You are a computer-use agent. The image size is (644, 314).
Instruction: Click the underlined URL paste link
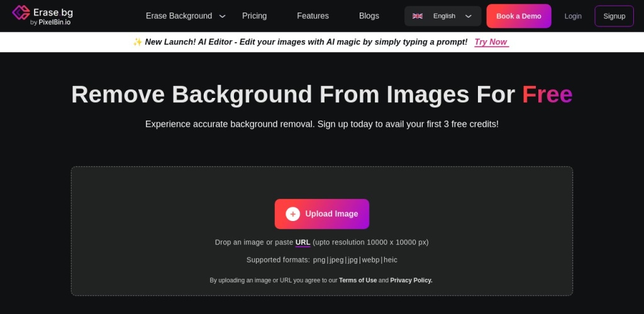click(x=303, y=242)
